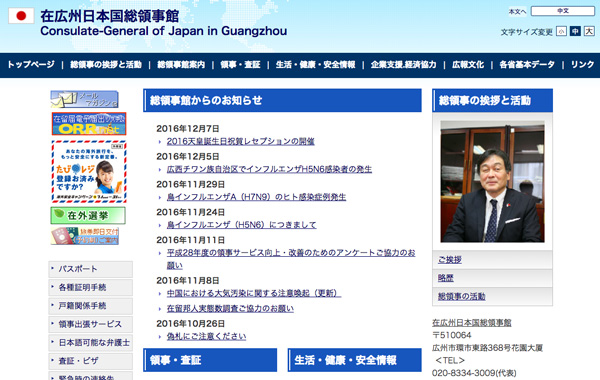
Task: Open 2016天皇誕生日祝賀レセプションの開催 news link
Action: [x=240, y=142]
